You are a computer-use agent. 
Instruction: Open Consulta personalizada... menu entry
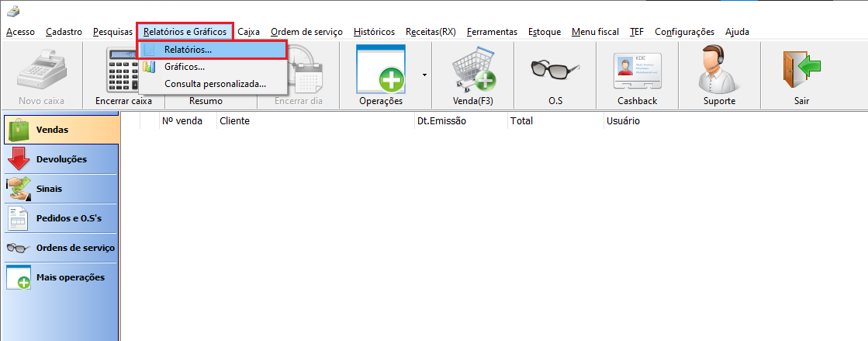215,83
